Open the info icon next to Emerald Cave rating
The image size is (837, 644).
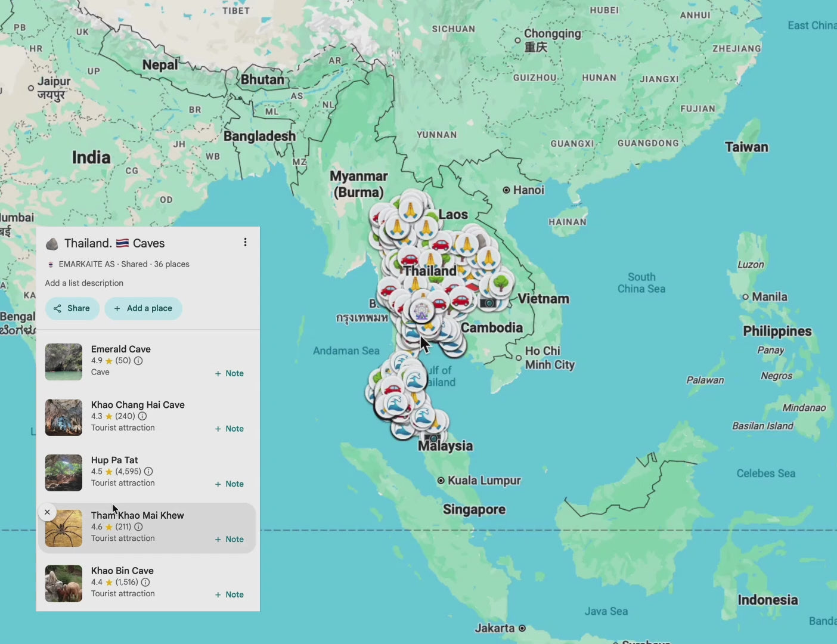(x=138, y=361)
